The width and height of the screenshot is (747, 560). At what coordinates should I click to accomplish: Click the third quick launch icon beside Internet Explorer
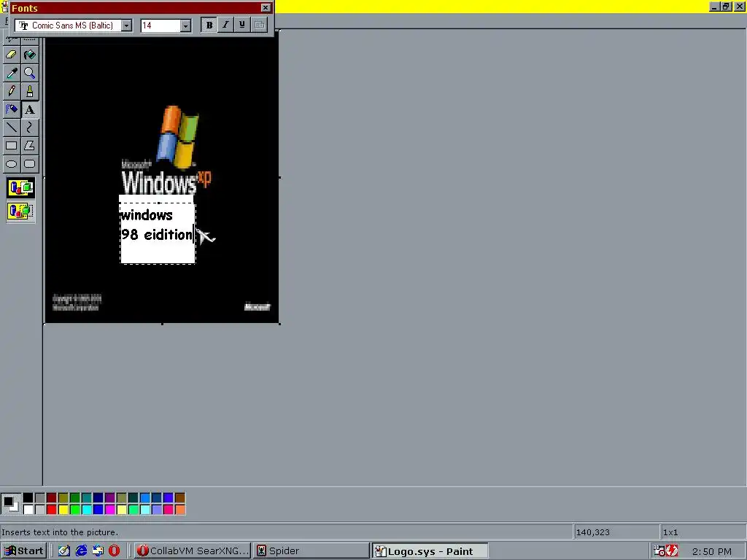[x=98, y=551]
